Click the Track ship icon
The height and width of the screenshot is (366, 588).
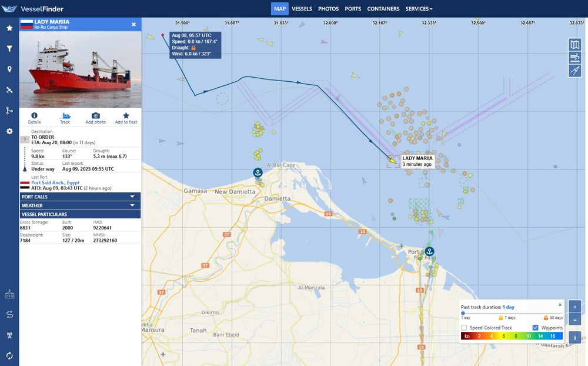[65, 115]
